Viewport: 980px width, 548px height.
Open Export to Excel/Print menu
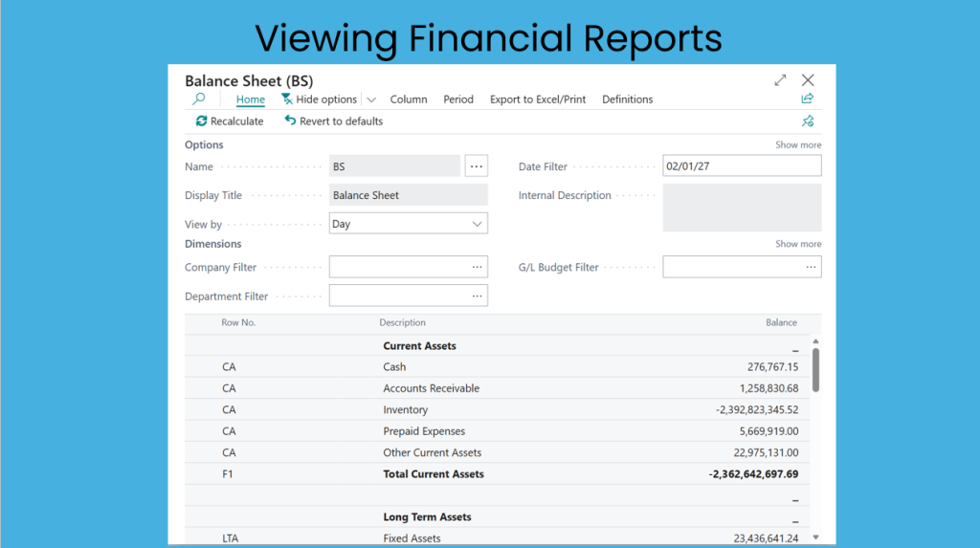pyautogui.click(x=538, y=99)
